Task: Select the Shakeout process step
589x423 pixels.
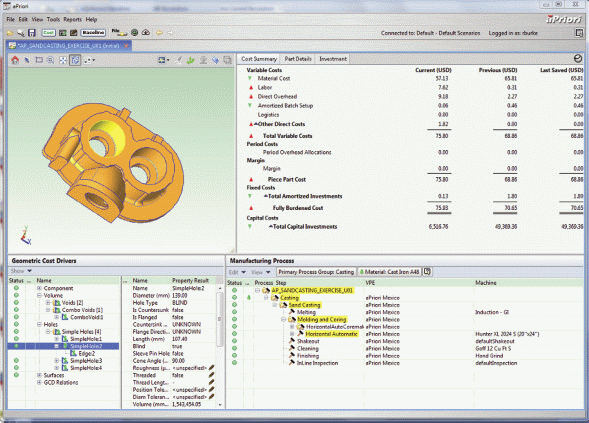Action: 308,341
